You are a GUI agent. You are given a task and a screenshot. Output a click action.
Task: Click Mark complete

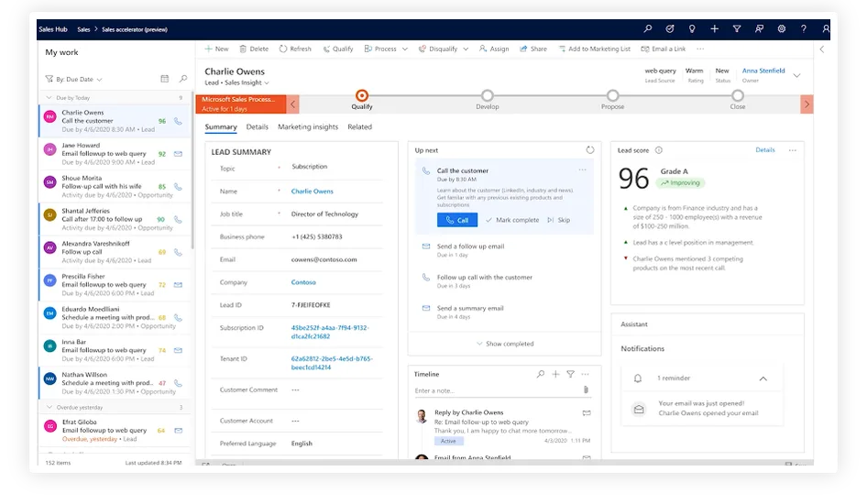click(512, 220)
